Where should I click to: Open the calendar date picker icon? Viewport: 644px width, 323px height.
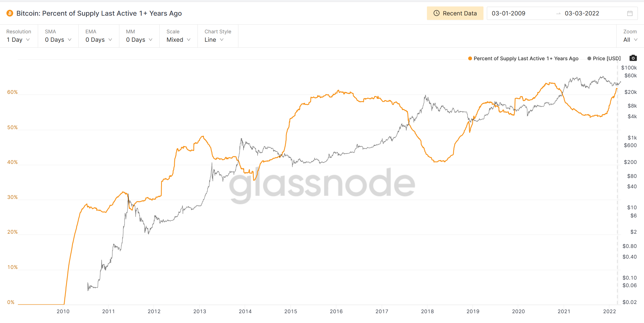pos(630,13)
